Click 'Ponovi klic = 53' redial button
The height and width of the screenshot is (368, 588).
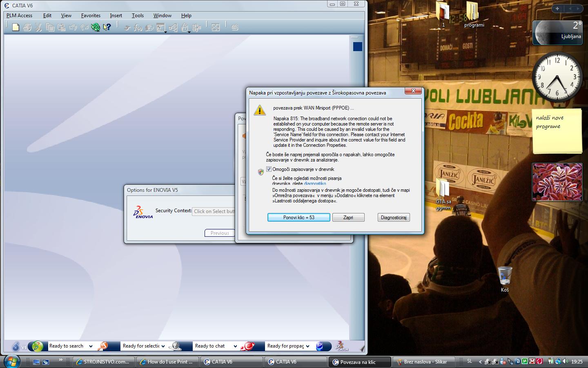[299, 218]
